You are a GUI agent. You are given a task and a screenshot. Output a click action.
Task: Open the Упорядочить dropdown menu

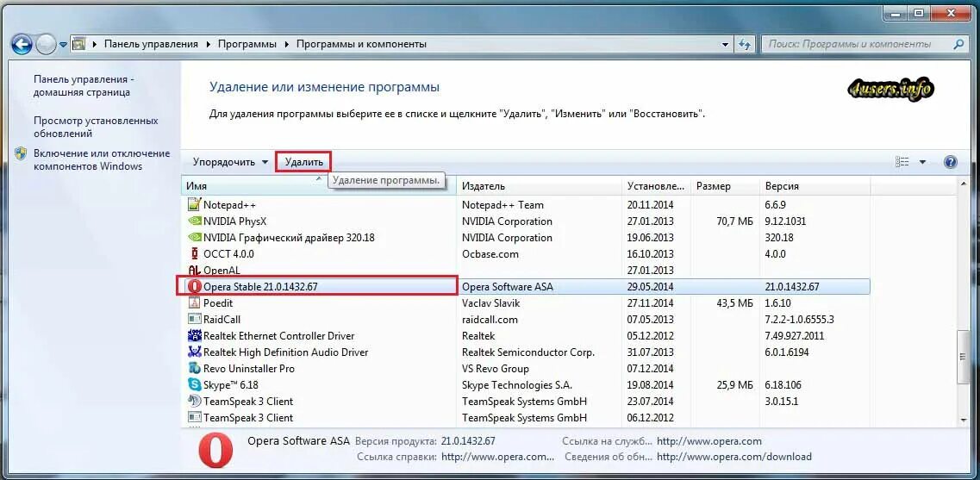(231, 162)
